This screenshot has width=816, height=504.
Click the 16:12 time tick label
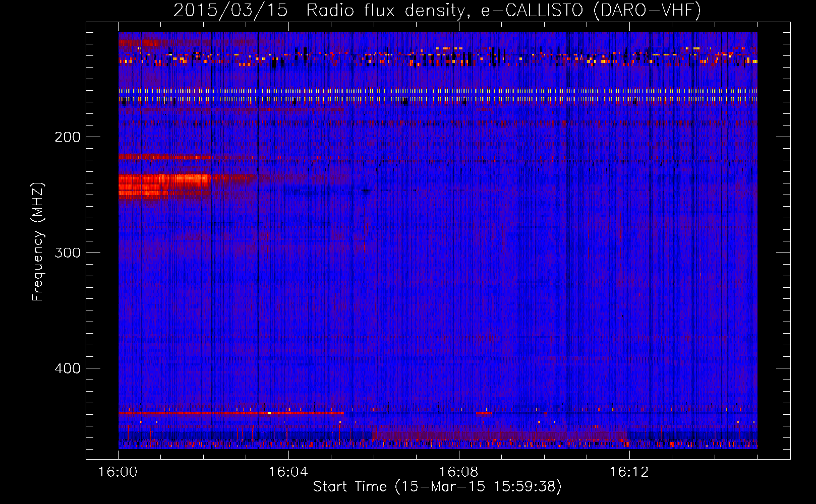coord(629,472)
